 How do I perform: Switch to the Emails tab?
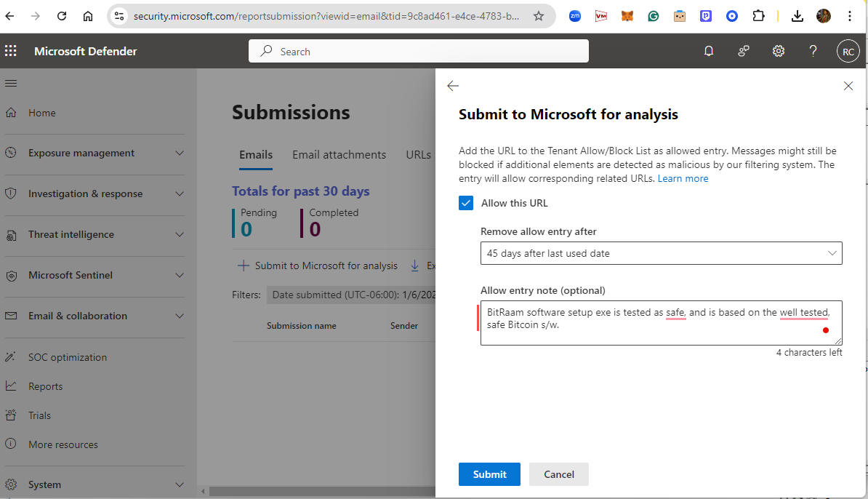(256, 155)
